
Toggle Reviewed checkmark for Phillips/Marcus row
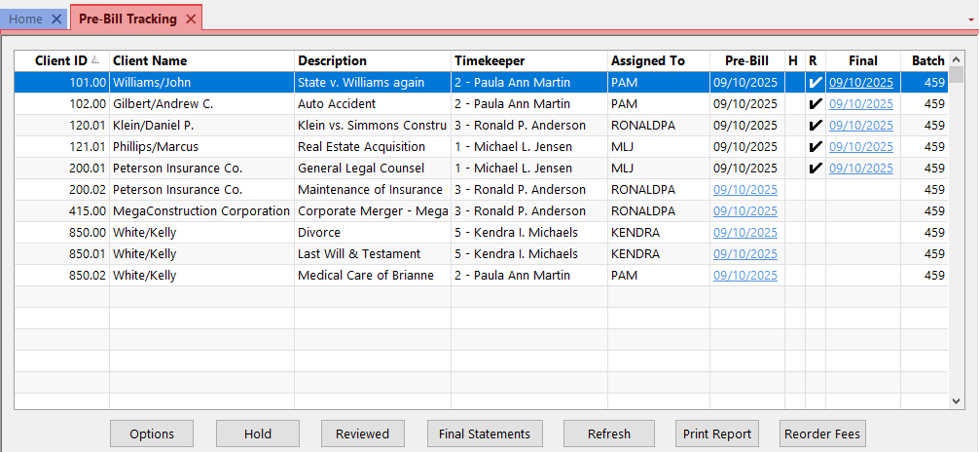815,147
